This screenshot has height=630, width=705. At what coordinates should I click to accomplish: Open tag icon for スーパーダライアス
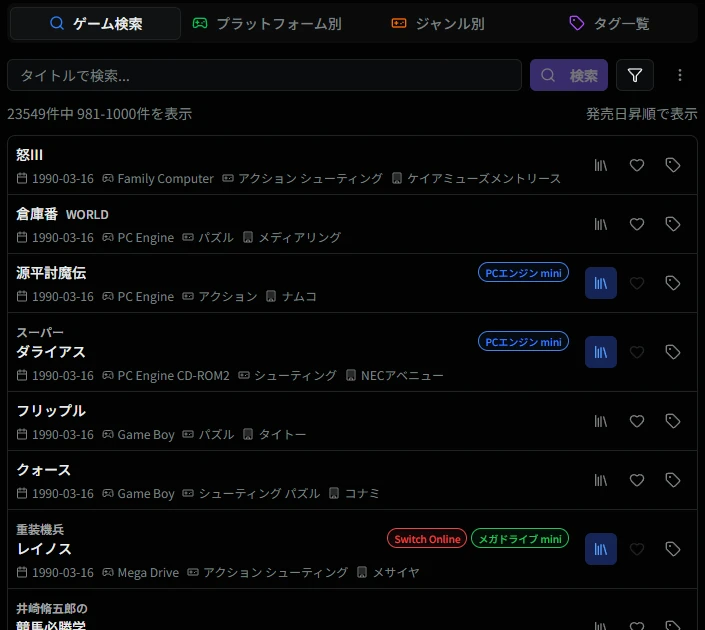(x=673, y=352)
